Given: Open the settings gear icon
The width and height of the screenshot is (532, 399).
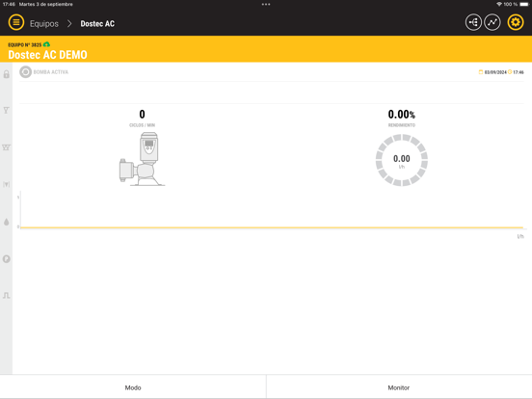Looking at the screenshot, I should [516, 22].
